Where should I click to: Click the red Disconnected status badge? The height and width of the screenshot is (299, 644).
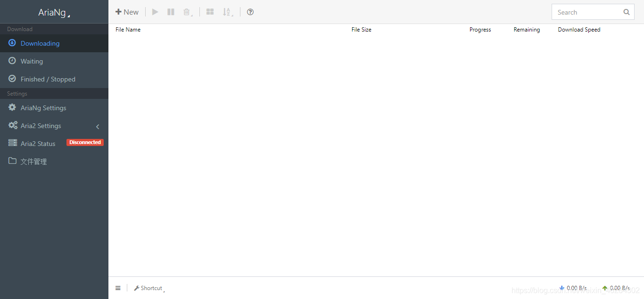tap(85, 142)
